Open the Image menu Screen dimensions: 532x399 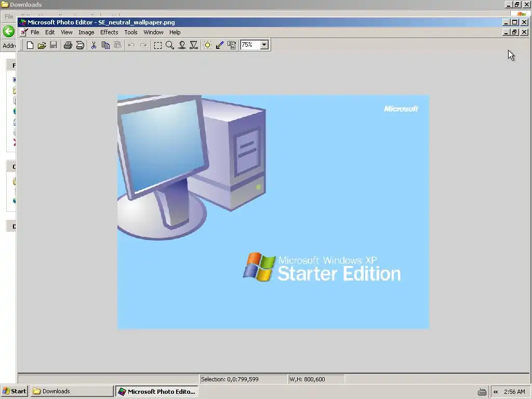click(x=86, y=32)
